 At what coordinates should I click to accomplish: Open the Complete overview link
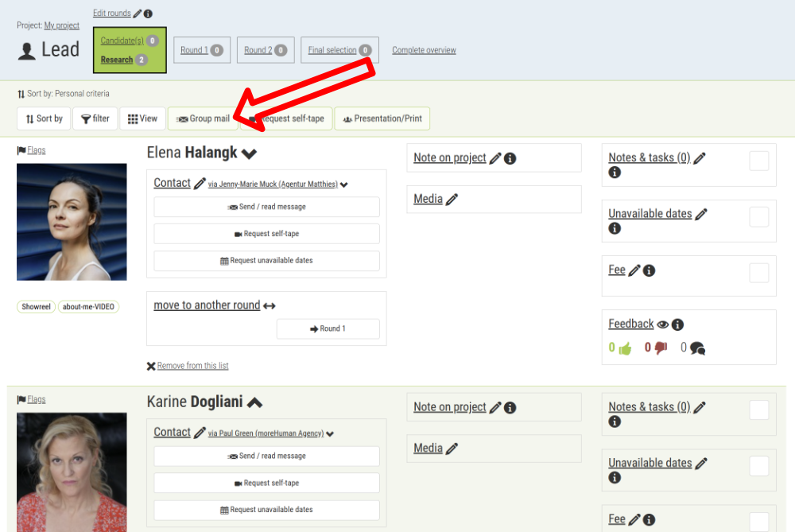424,50
